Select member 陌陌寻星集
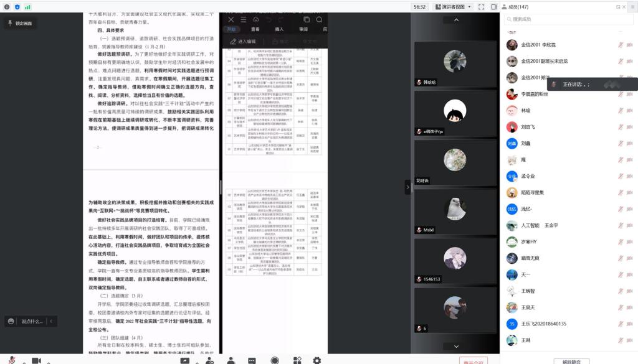The height and width of the screenshot is (364, 638). [569, 192]
